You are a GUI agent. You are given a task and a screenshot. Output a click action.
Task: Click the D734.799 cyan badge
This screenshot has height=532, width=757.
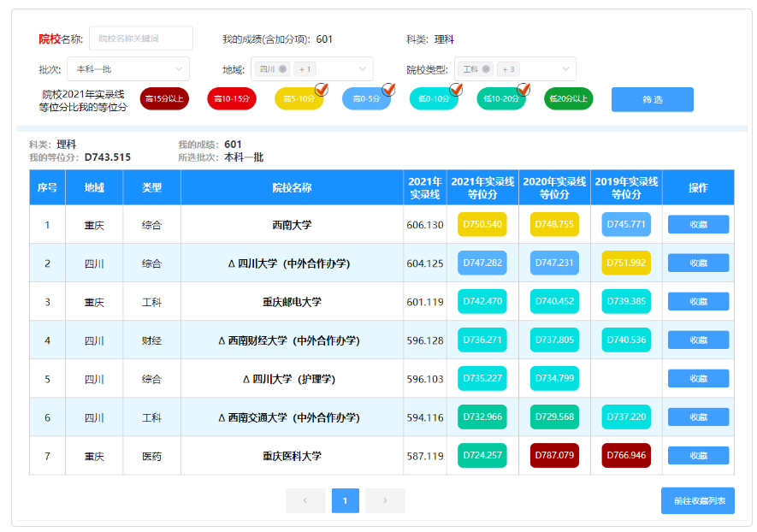click(554, 378)
